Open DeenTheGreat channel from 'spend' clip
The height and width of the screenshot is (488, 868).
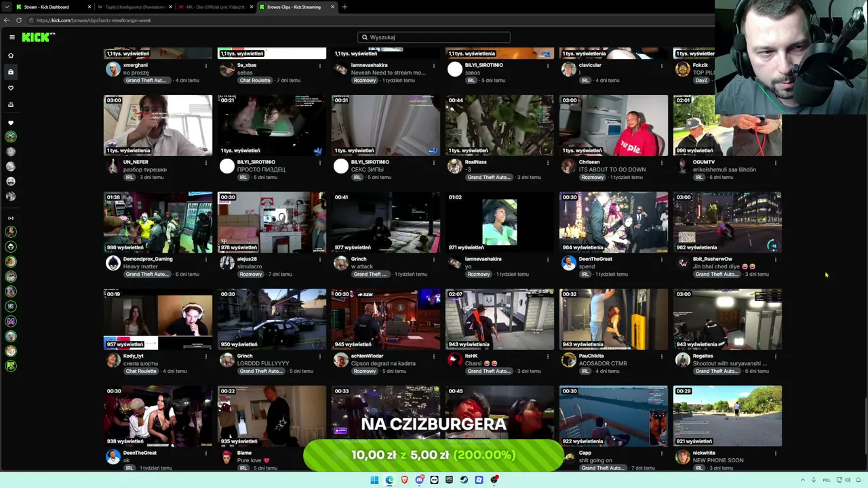tap(595, 259)
